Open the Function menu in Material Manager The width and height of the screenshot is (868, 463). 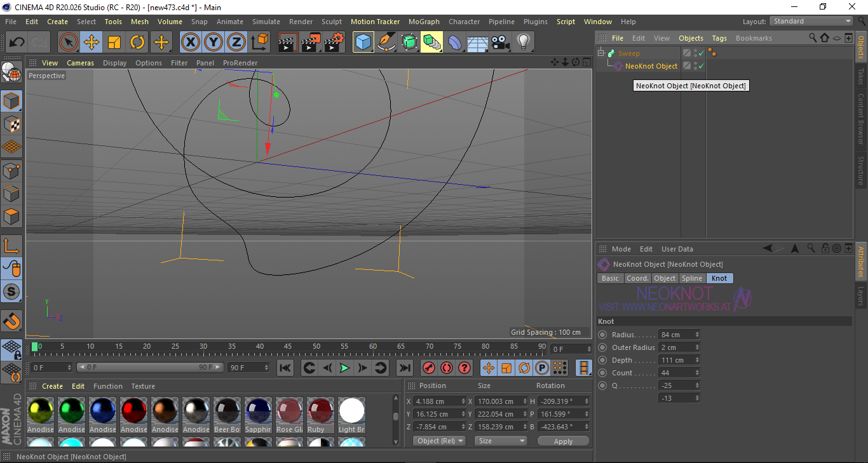[108, 386]
